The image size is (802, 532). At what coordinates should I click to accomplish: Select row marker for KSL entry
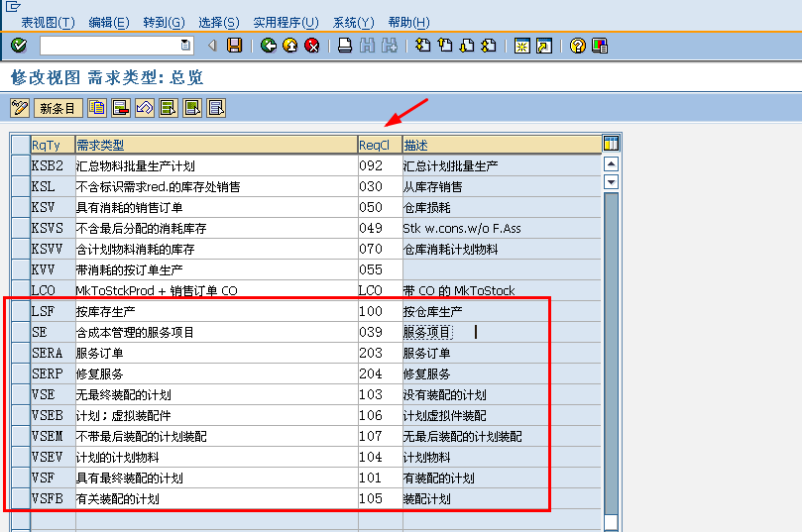tap(21, 186)
